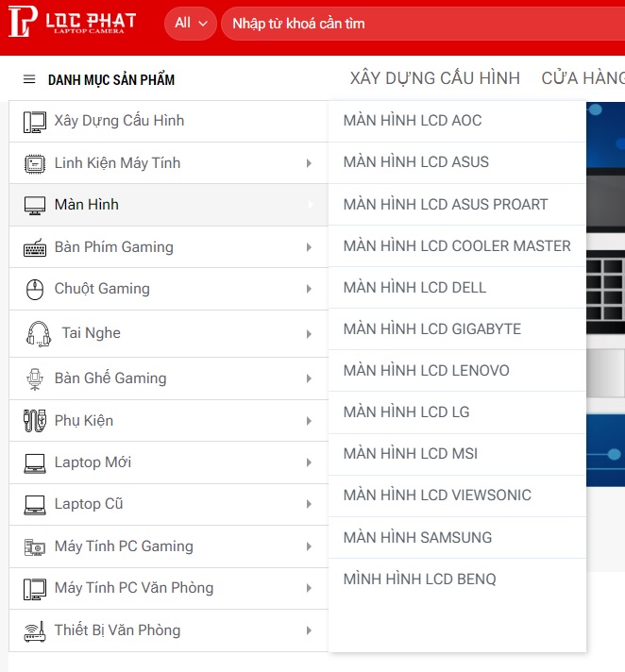Viewport: 625px width, 672px height.
Task: Open MÀN HÌNH SAMSUNG
Action: tap(457, 537)
